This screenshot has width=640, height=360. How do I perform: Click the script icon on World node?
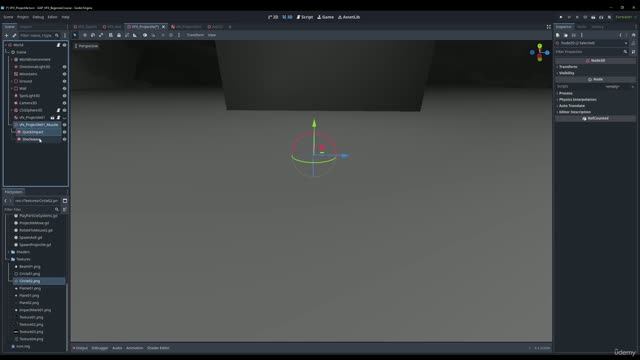click(58, 45)
